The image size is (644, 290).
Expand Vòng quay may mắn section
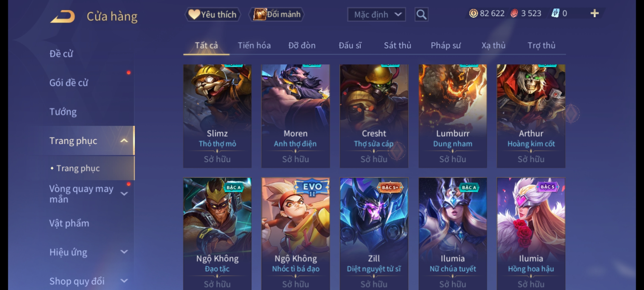click(124, 194)
